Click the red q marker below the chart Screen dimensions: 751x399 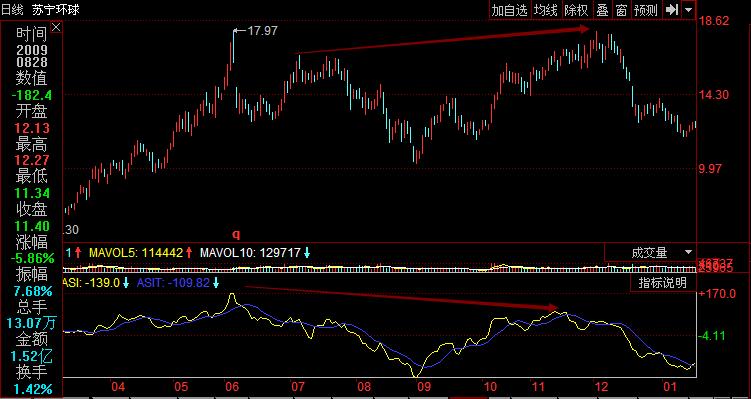(x=236, y=235)
